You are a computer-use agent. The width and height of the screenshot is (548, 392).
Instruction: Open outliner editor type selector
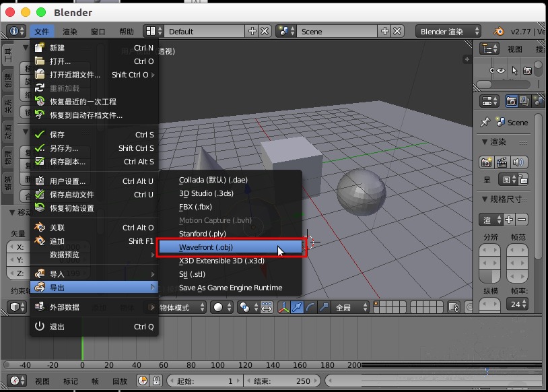489,48
